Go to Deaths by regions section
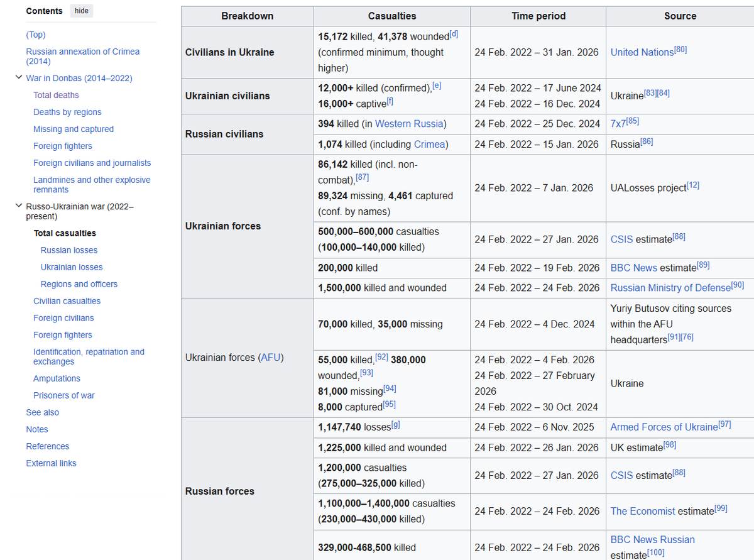 coord(67,112)
